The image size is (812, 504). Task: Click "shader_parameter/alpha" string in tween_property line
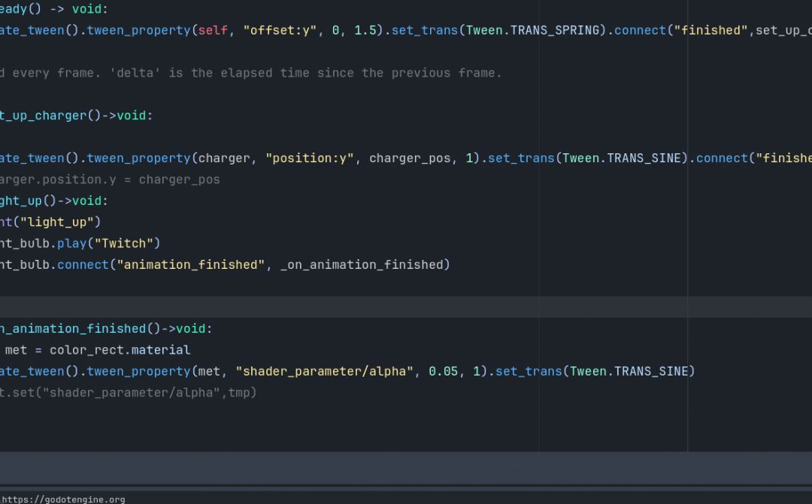(324, 371)
